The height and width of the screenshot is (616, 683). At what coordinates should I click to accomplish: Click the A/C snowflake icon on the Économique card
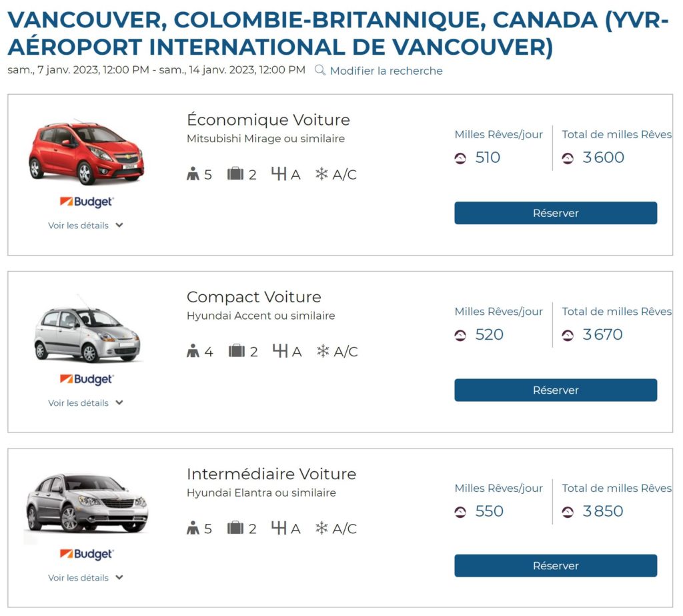321,174
